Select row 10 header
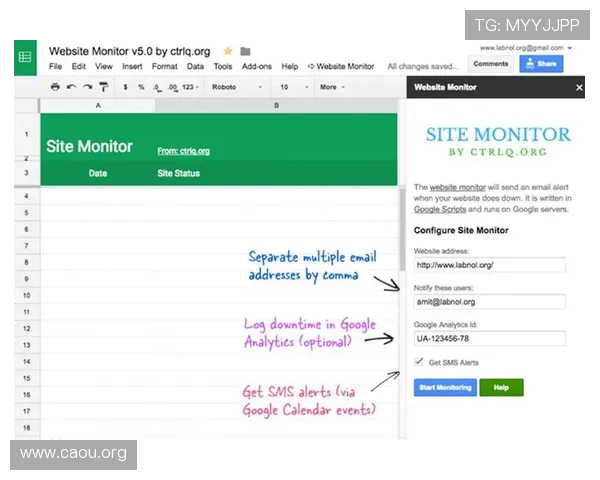Screen dimensions: 600x480 point(26,295)
